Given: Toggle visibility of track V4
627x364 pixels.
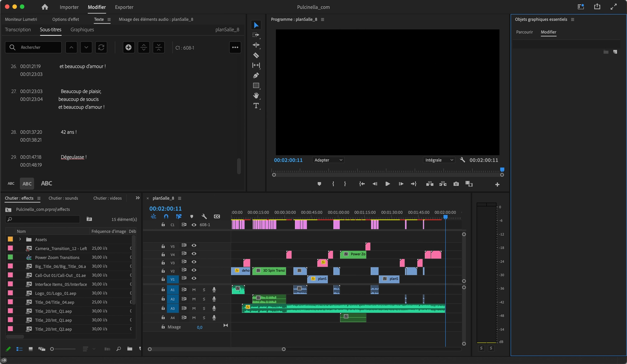Looking at the screenshot, I should [x=194, y=254].
